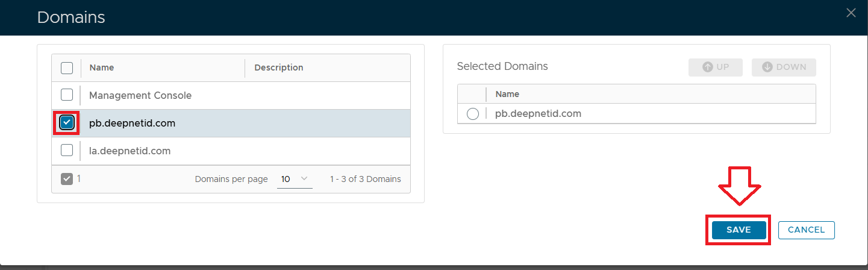Click the selected count indicator checkbox in footer
Image resolution: width=868 pixels, height=270 pixels.
click(67, 179)
